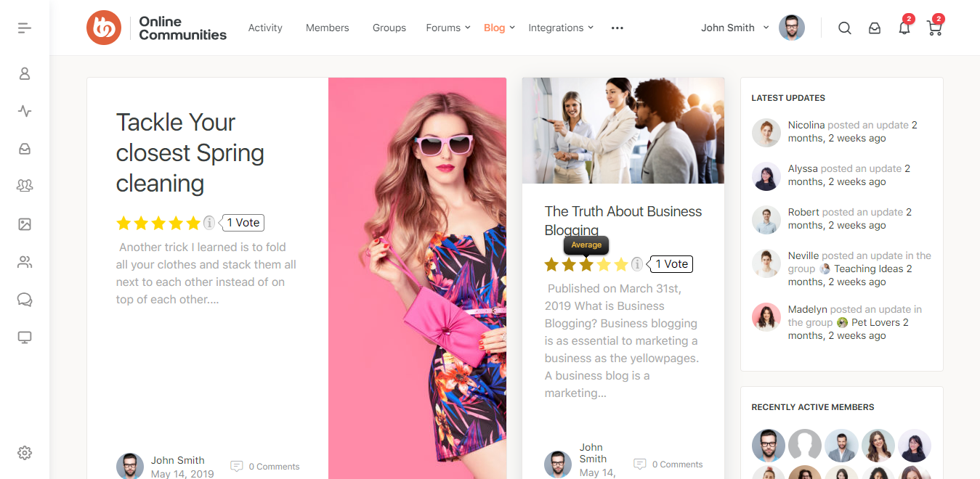Rate Business Blogging post three stars
This screenshot has width=980, height=479.
point(586,264)
